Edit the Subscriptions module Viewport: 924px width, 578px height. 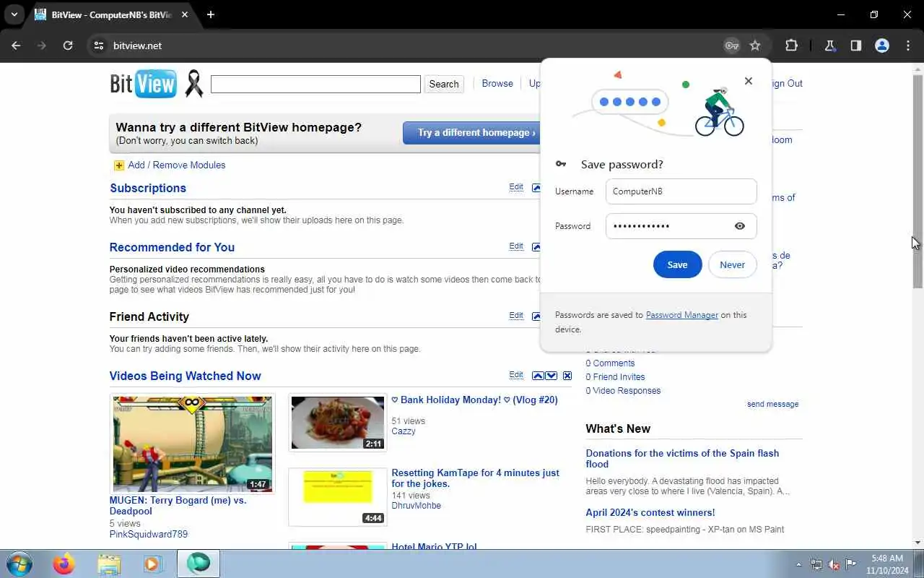[516, 187]
